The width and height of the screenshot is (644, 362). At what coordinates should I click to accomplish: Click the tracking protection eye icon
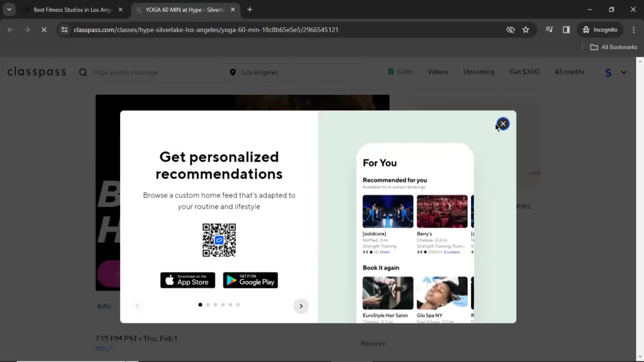point(510,30)
